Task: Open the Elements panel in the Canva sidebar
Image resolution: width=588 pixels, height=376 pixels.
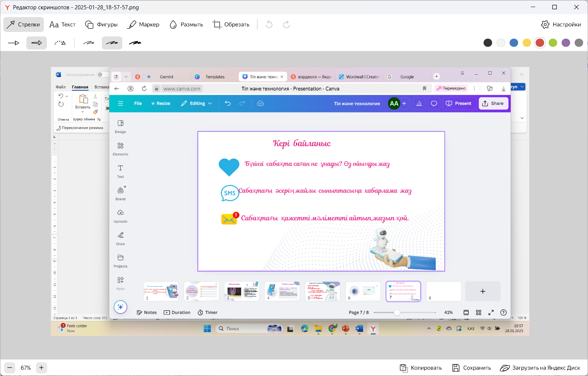Action: 120,149
